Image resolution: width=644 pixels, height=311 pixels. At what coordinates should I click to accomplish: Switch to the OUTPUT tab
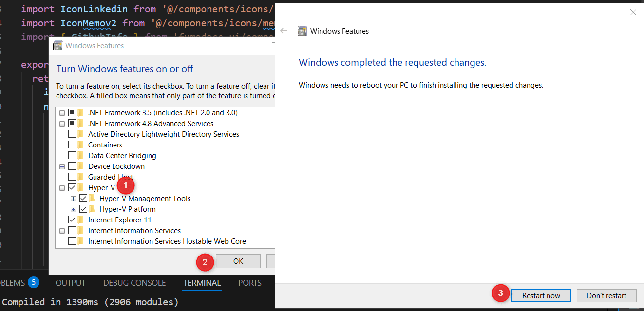[x=71, y=283]
